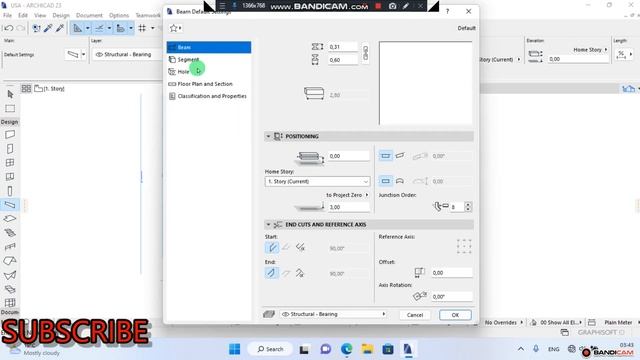640x360 pixels.
Task: Click the Undo arrow in ARCHICAD toolbar
Action: (8, 28)
